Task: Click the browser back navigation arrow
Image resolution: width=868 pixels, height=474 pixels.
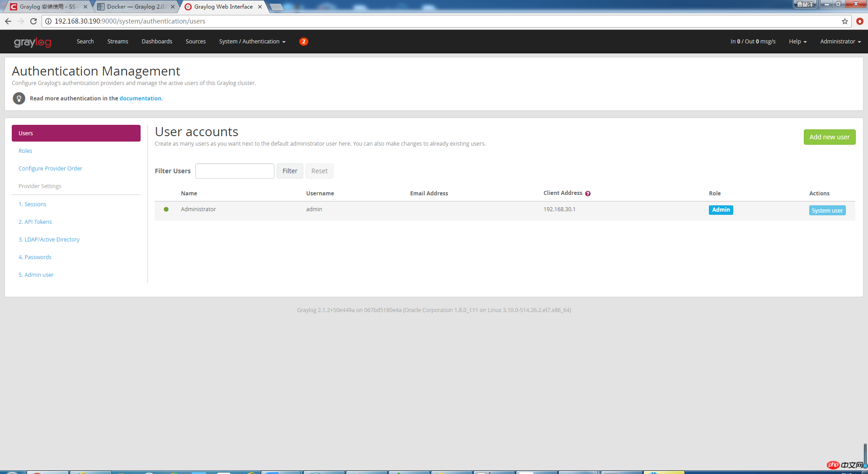Action: coord(8,21)
